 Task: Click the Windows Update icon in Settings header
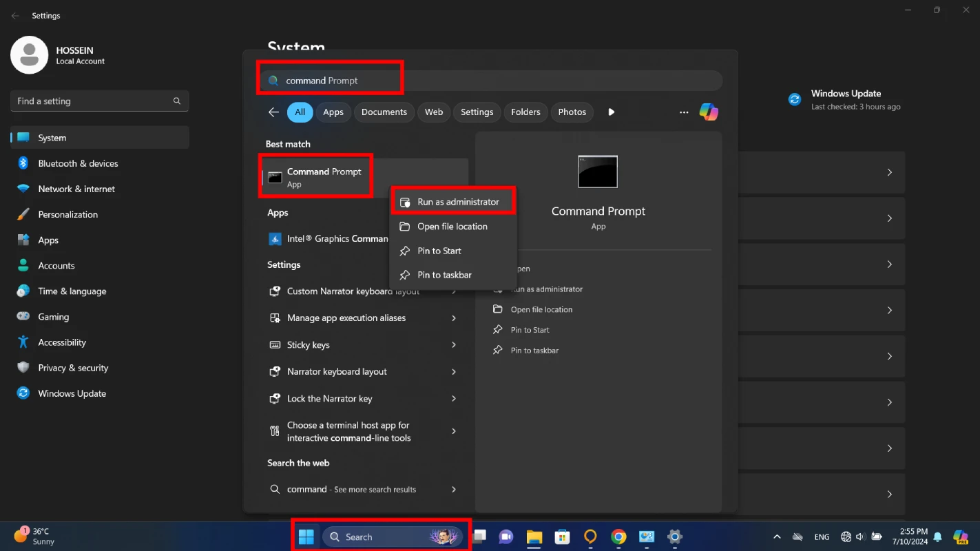pyautogui.click(x=795, y=99)
